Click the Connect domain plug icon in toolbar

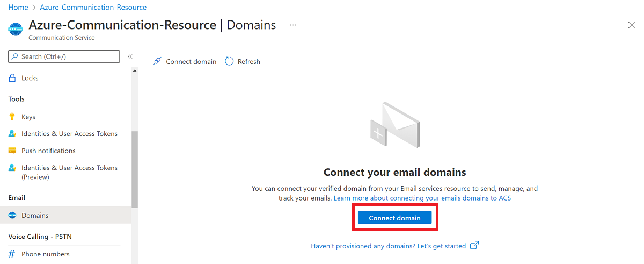click(x=157, y=61)
